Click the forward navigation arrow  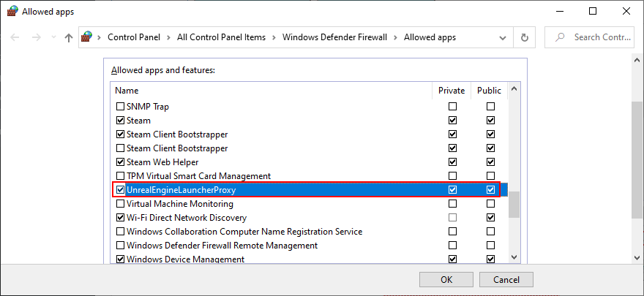click(35, 37)
